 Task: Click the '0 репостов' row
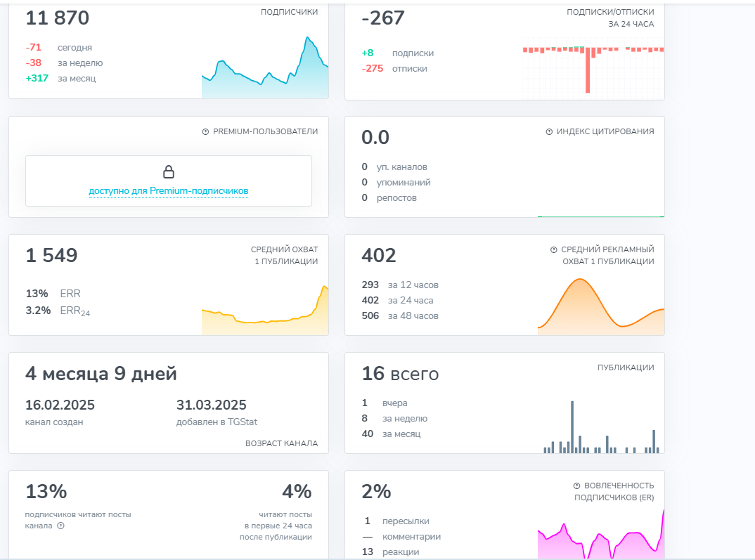click(389, 197)
